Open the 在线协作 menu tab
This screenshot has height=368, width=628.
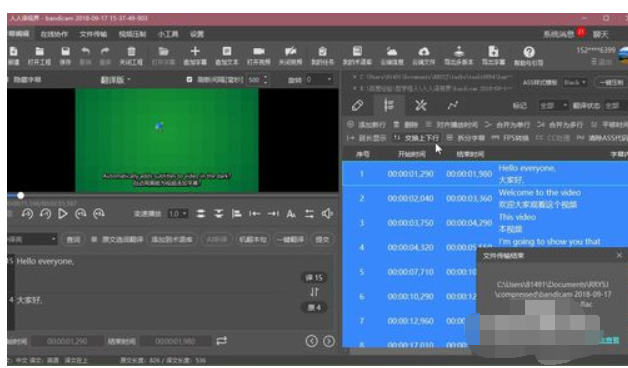pyautogui.click(x=54, y=34)
